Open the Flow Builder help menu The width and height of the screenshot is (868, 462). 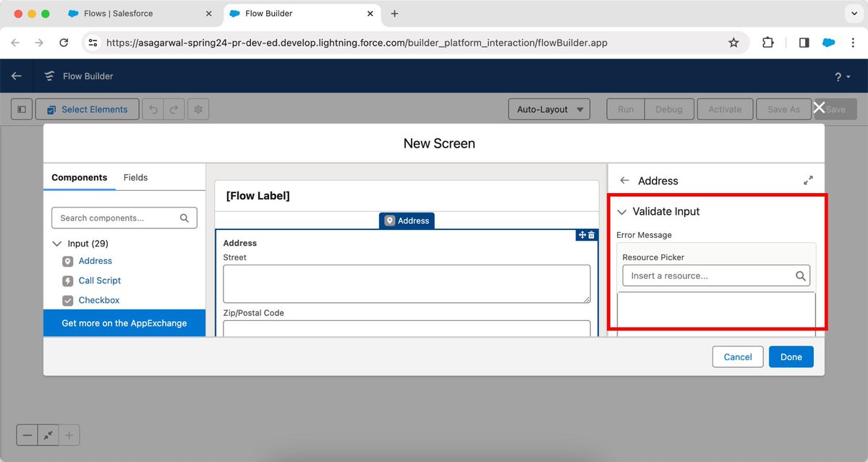[842, 77]
